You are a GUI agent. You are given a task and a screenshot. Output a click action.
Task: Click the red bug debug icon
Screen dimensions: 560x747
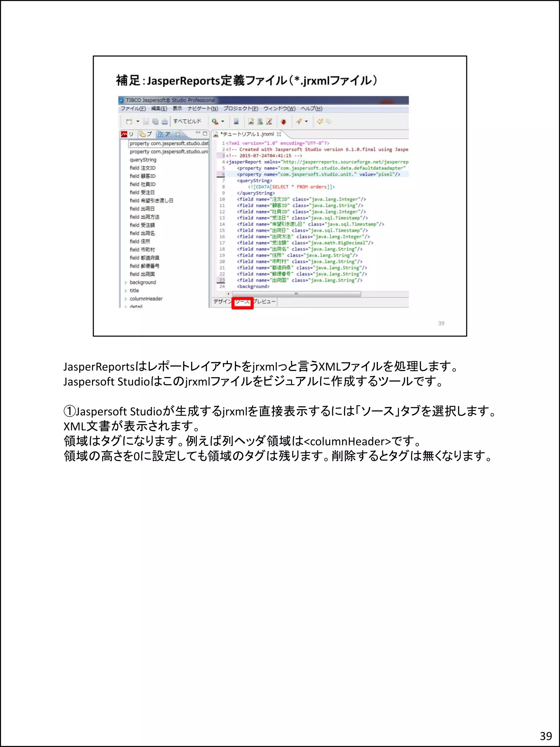284,121
